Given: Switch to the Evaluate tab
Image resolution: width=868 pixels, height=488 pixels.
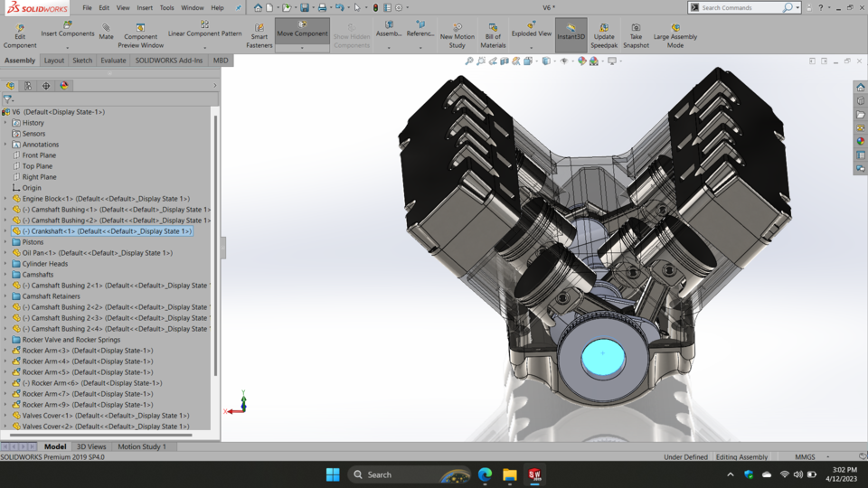Looking at the screenshot, I should coord(113,61).
